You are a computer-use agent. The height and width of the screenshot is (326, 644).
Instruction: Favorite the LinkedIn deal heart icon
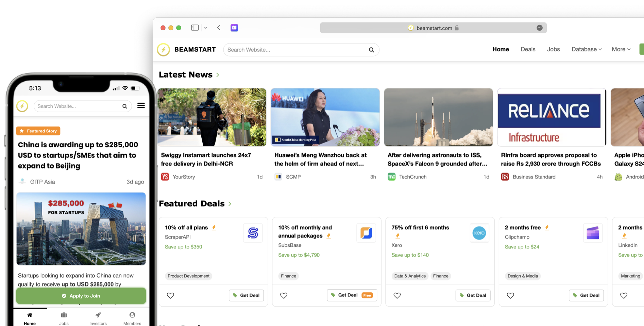[624, 295]
